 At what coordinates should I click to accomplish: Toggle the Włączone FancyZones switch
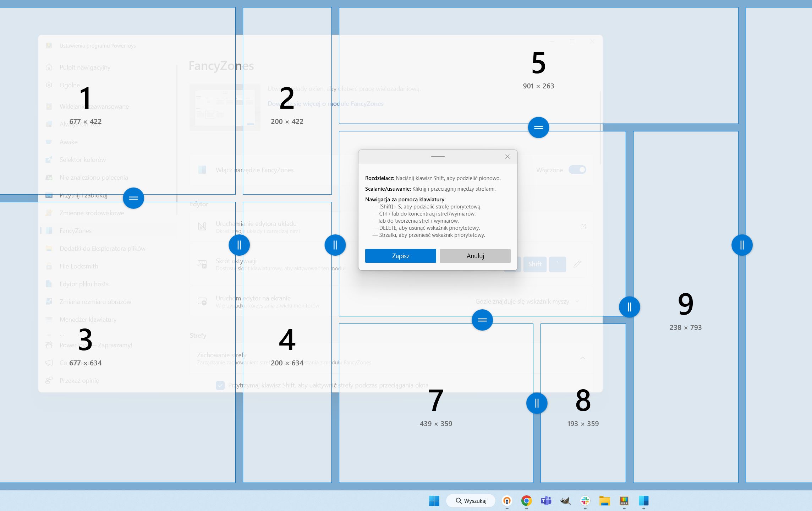coord(577,170)
